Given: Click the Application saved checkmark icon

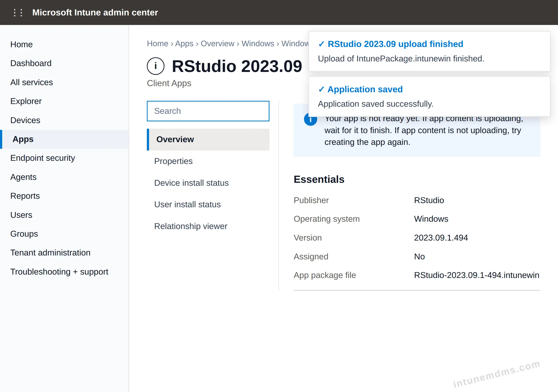Looking at the screenshot, I should (x=321, y=89).
